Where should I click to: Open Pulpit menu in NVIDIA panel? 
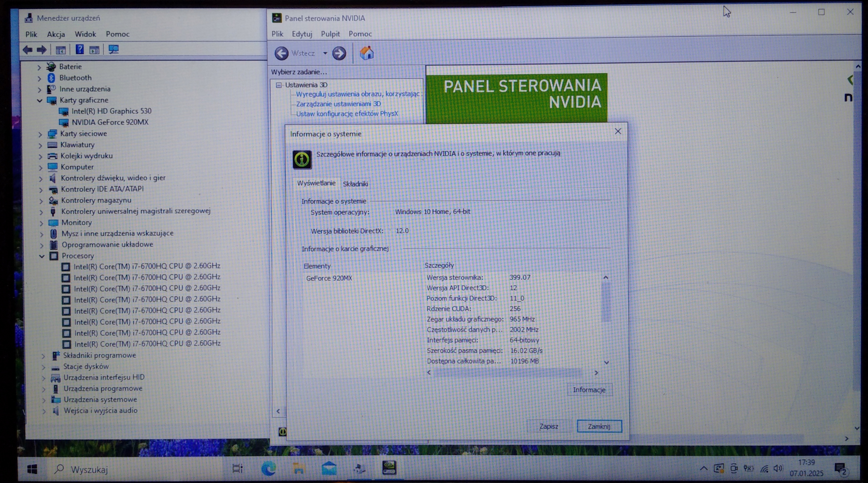coord(330,34)
